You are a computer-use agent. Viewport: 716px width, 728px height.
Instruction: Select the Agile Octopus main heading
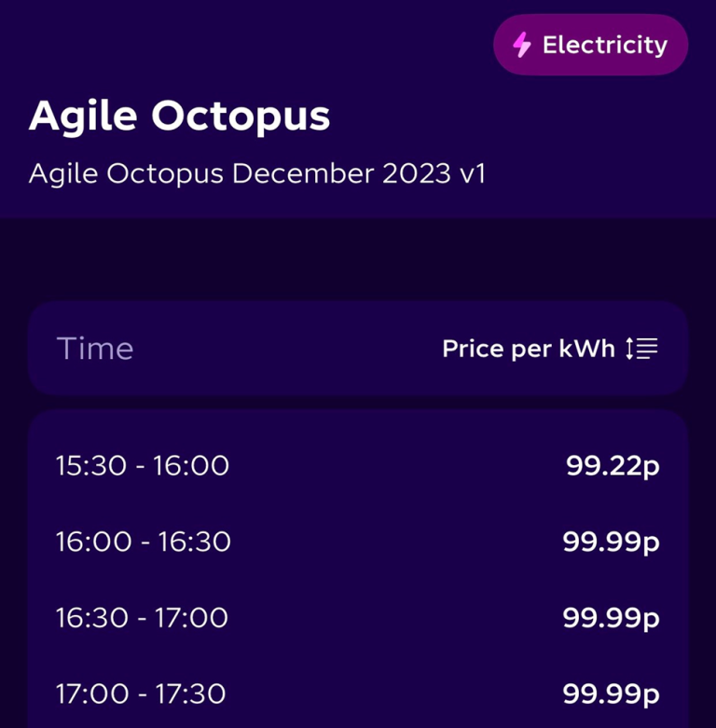tap(180, 116)
